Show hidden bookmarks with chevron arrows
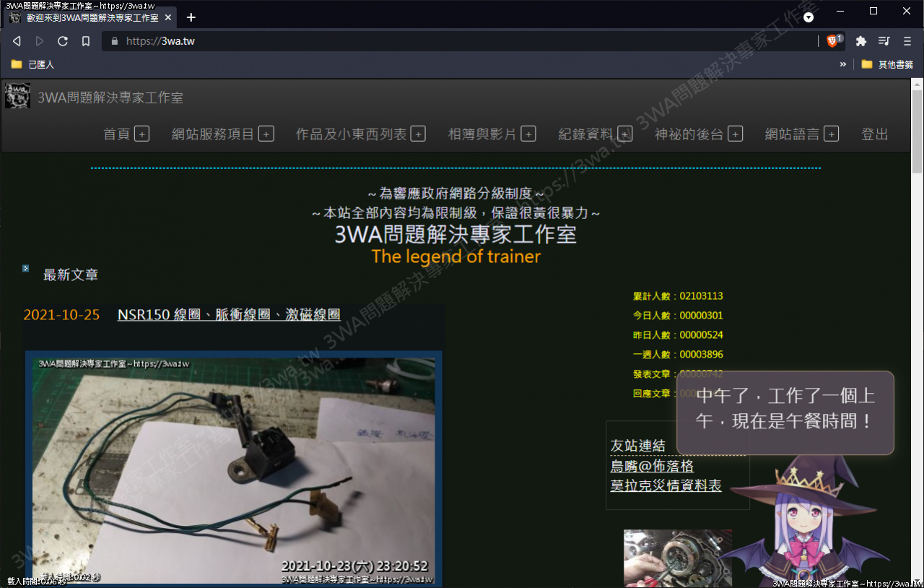Screen dimensions: 924x588 [x=842, y=64]
